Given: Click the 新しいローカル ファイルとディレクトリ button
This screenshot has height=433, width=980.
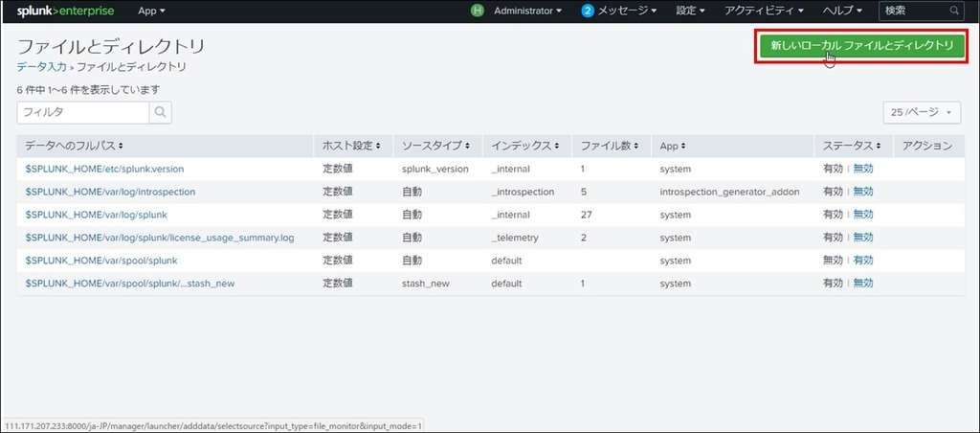Looking at the screenshot, I should (862, 45).
